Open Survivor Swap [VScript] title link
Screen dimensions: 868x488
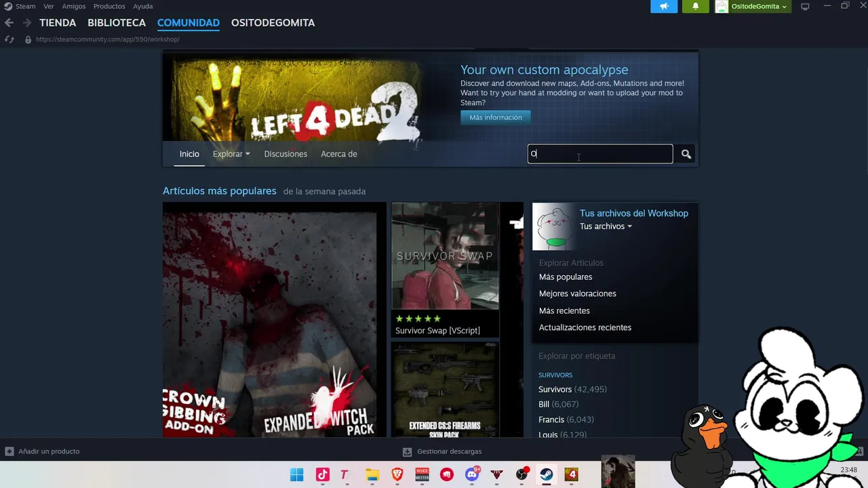437,331
